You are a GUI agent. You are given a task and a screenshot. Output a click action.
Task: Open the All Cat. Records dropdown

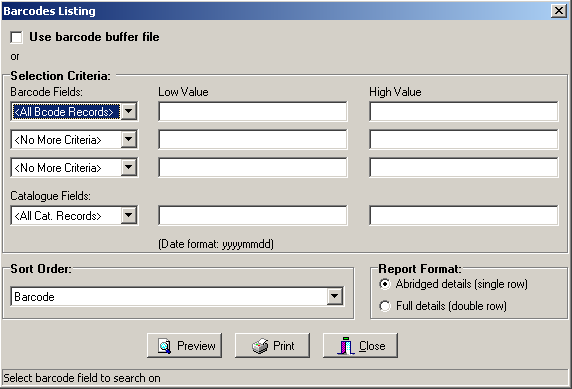(129, 216)
